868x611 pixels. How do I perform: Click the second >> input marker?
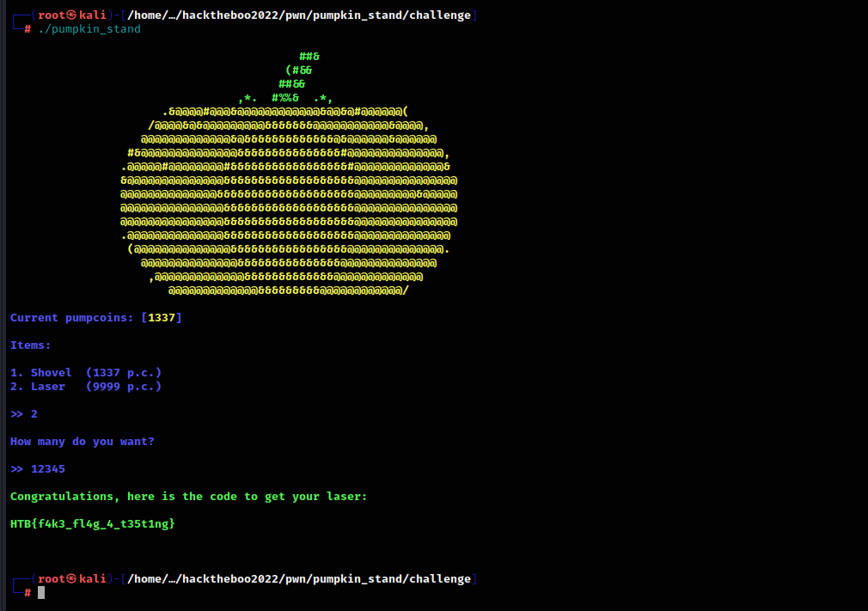pos(16,468)
